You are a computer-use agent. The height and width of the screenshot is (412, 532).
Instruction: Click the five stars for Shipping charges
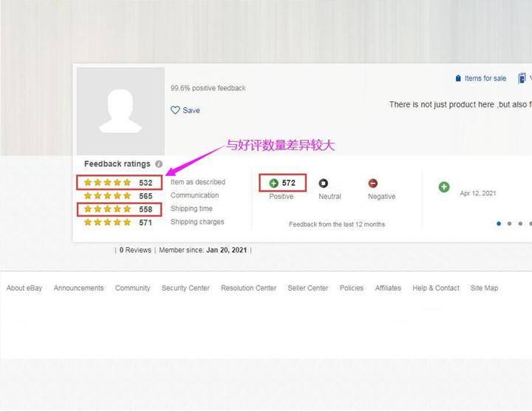(x=108, y=222)
